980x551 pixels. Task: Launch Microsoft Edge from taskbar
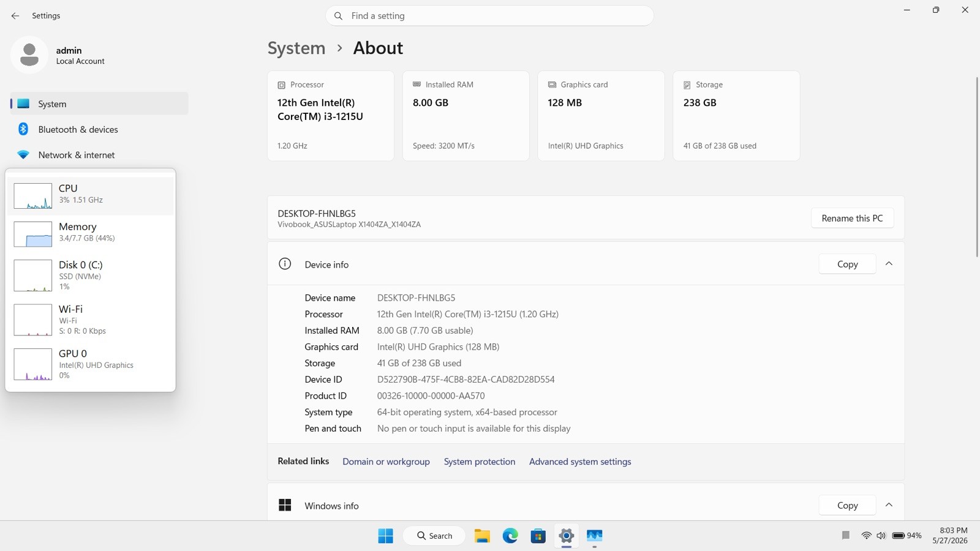point(510,536)
